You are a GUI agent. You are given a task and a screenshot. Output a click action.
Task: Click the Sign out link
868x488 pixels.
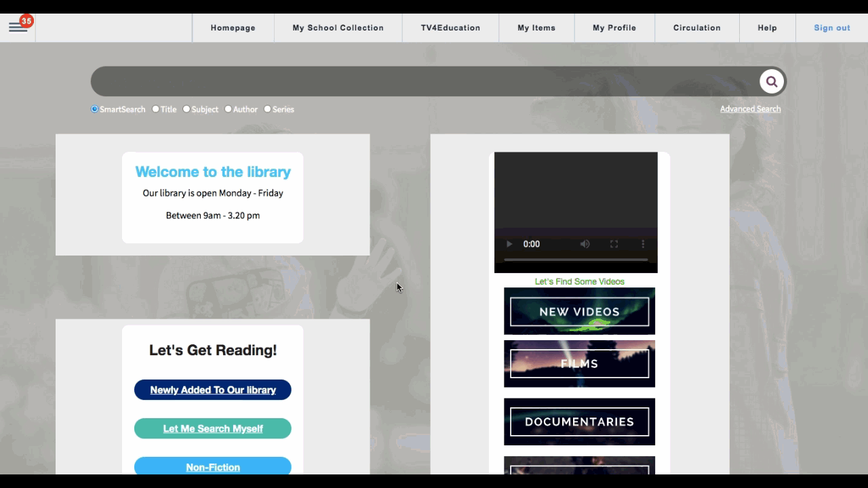click(832, 28)
